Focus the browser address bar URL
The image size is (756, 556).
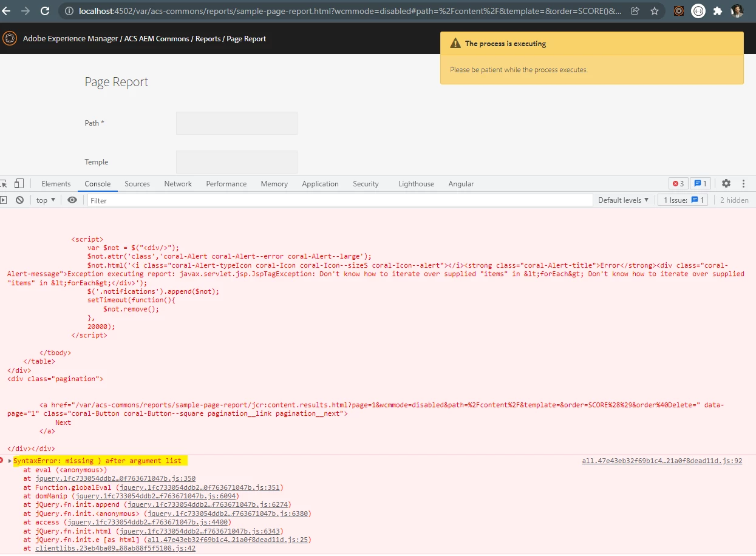point(350,11)
